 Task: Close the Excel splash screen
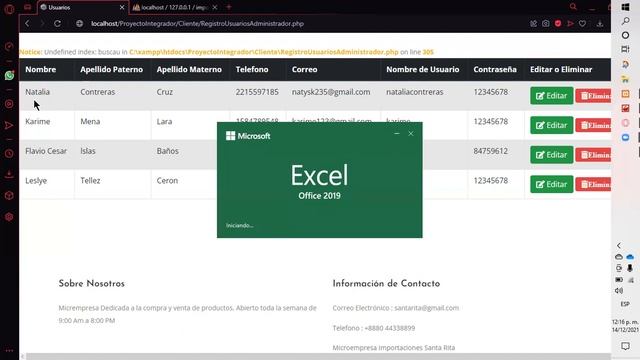[x=411, y=133]
